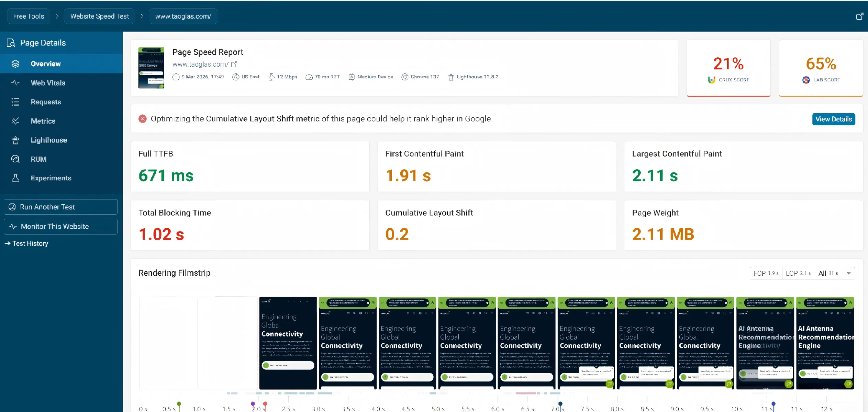This screenshot has height=412, width=868.
Task: Click the clock icon next to test date
Action: tap(176, 77)
